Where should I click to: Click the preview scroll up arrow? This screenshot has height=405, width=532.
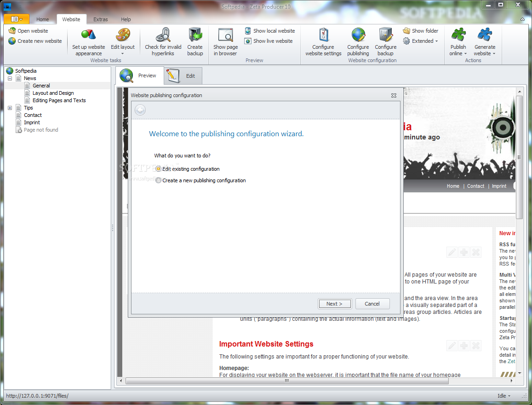coord(519,92)
